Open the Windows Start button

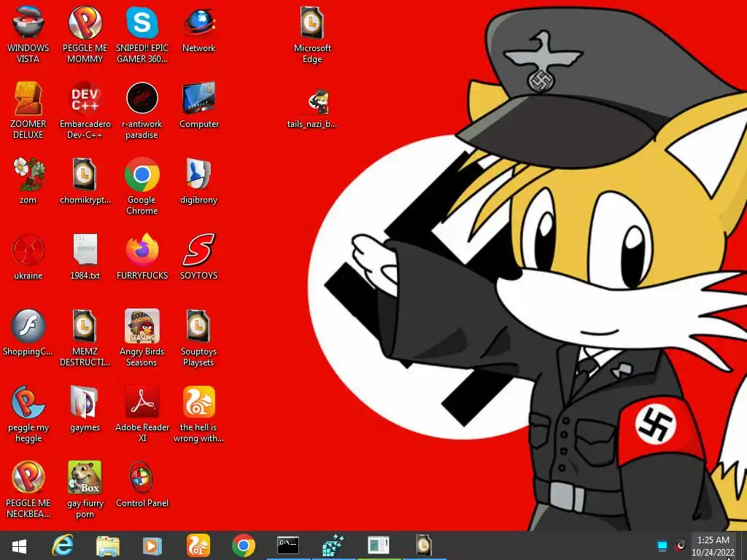19,545
